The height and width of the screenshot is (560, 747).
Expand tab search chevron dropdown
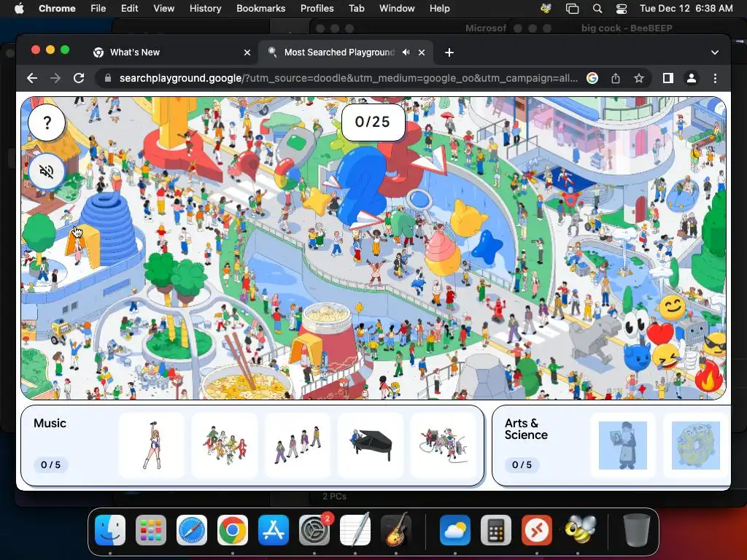click(715, 52)
